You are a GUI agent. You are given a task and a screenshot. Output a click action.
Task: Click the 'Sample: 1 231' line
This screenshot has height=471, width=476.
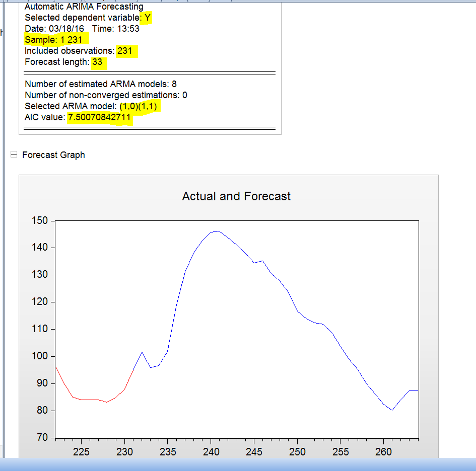point(53,40)
